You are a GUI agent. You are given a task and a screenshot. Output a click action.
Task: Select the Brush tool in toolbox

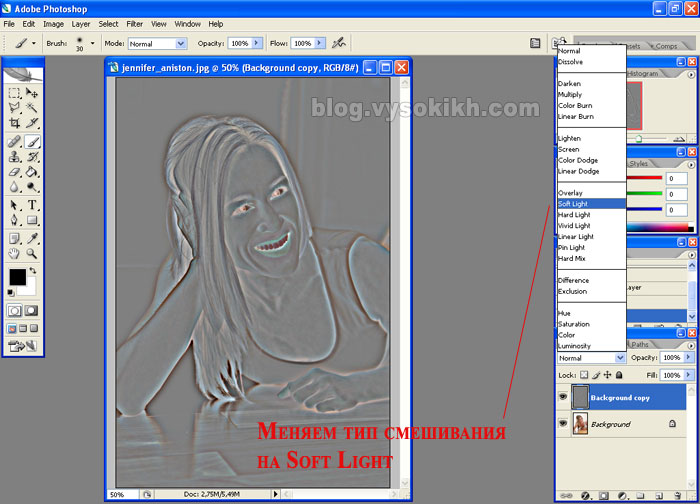tap(32, 142)
